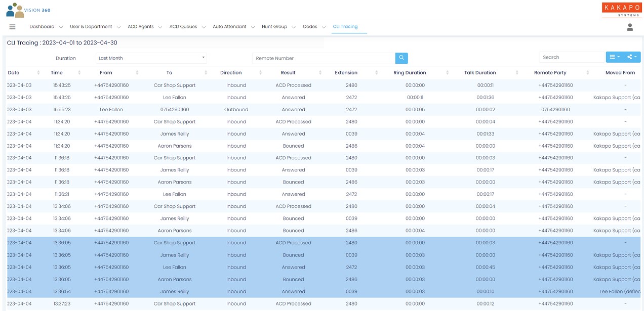Click the 00:01:33 talk duration value

point(486,134)
